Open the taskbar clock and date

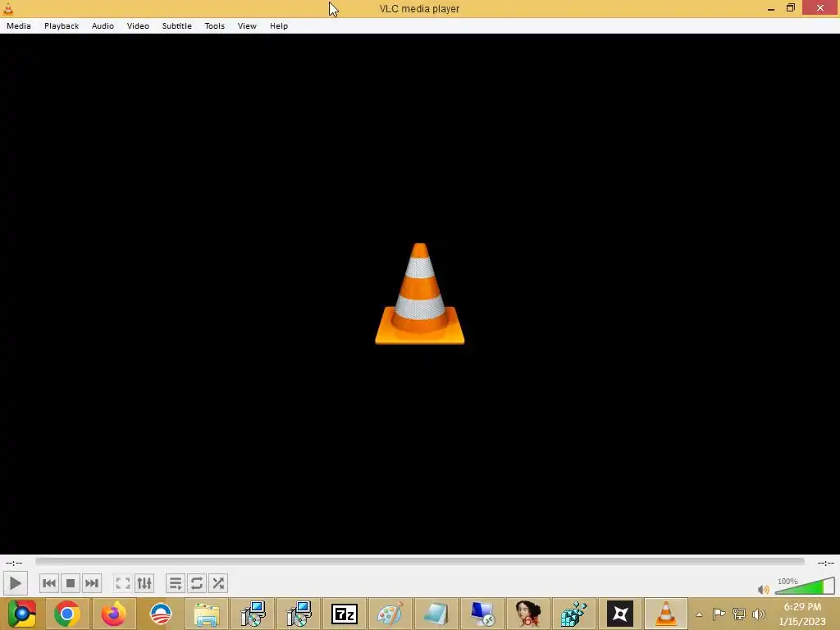(x=802, y=614)
